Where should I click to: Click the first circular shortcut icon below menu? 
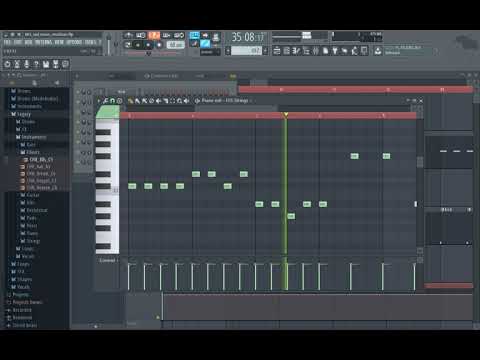tap(7, 64)
